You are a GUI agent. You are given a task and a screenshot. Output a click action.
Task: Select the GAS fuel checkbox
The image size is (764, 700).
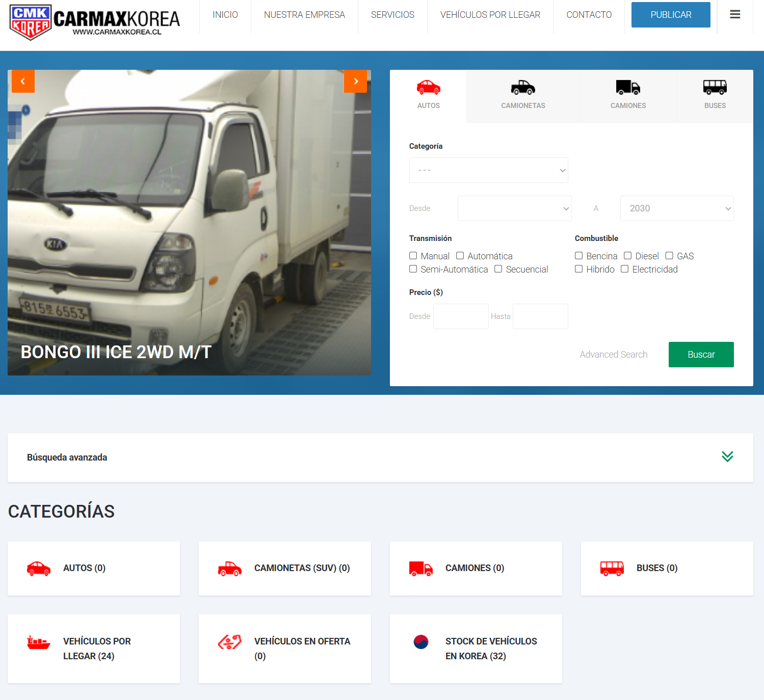pos(669,256)
